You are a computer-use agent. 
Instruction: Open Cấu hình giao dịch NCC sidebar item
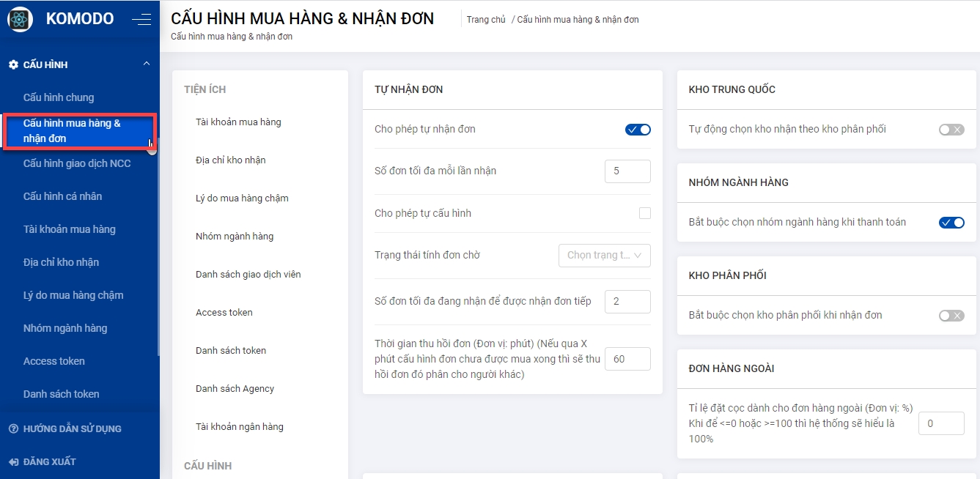[77, 163]
